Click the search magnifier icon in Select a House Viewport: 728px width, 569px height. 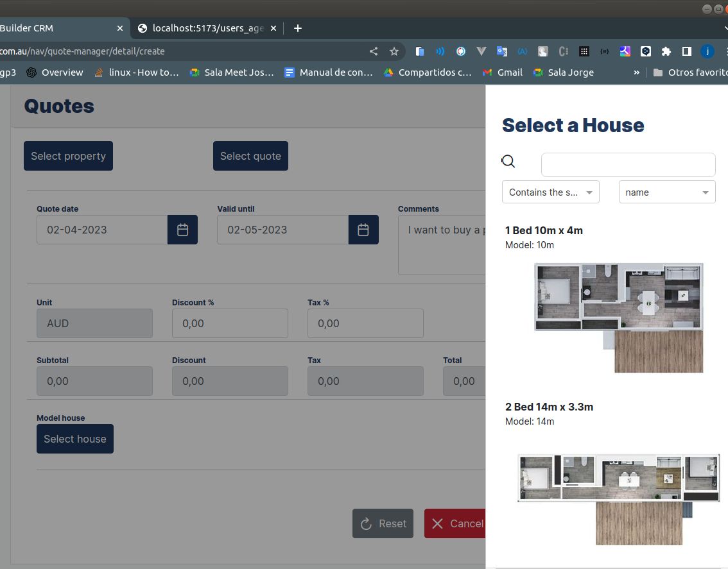[508, 162]
